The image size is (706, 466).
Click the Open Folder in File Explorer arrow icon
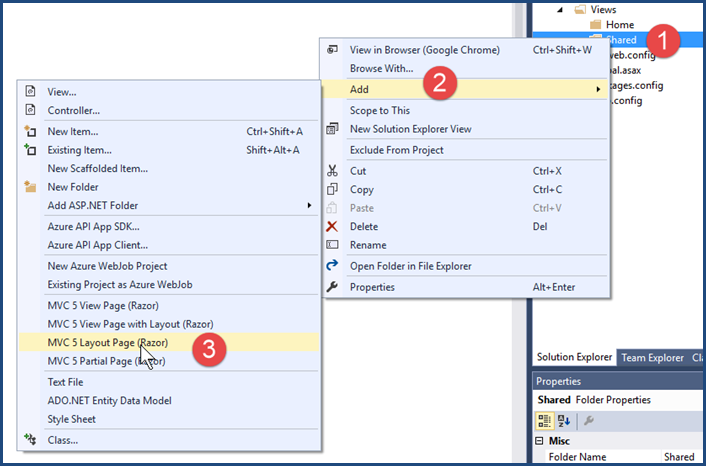332,266
